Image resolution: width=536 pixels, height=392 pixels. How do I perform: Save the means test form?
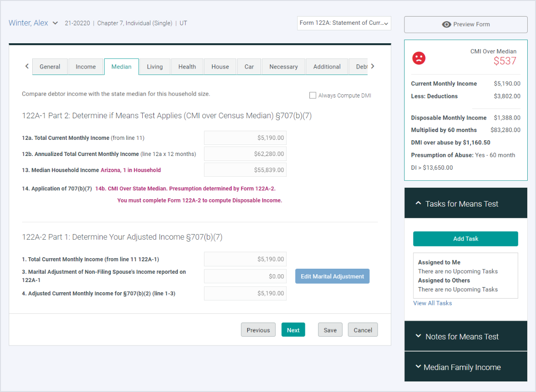330,330
